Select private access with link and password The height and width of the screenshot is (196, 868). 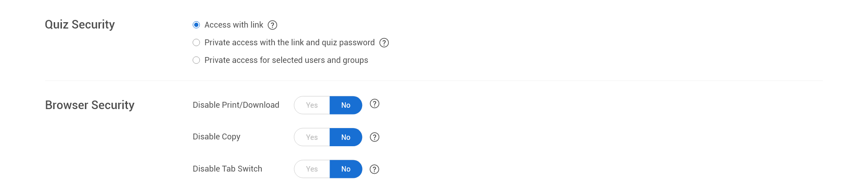[196, 43]
